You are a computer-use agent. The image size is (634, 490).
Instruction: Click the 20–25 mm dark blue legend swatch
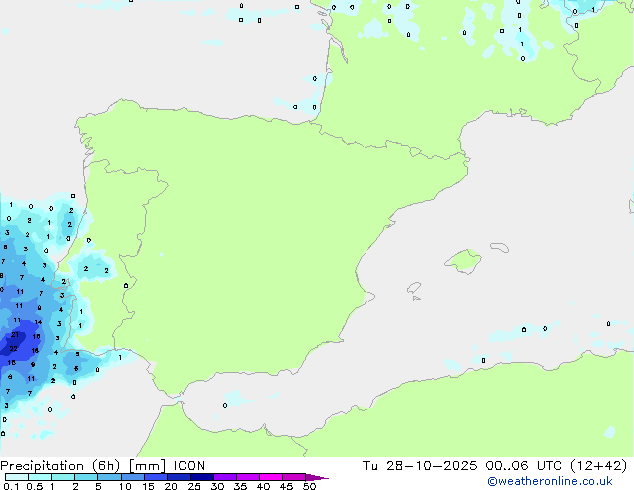[179, 477]
